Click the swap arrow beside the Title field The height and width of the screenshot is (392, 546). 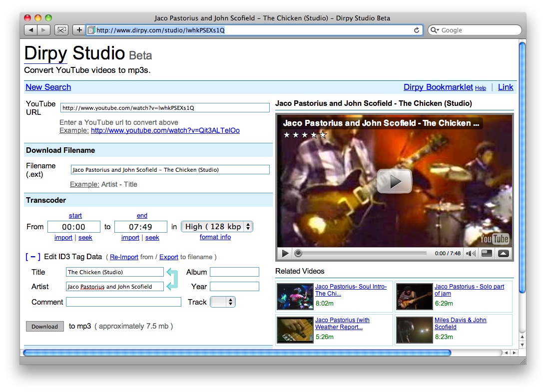click(172, 272)
